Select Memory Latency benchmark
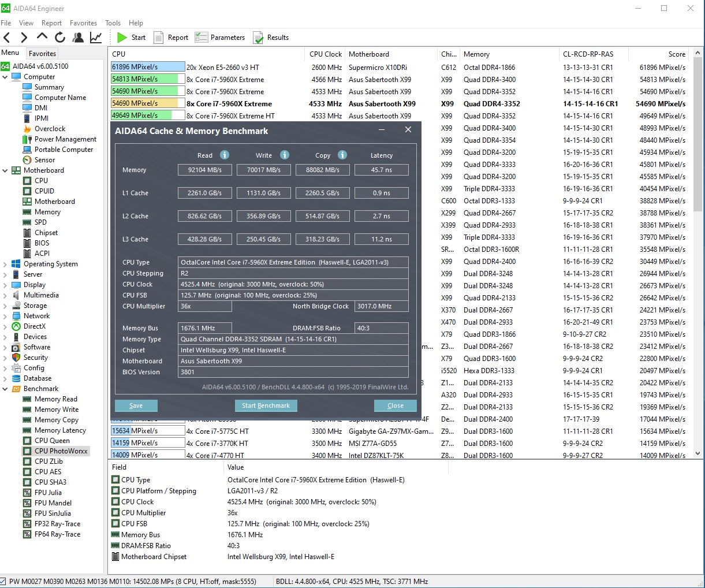 click(x=60, y=430)
